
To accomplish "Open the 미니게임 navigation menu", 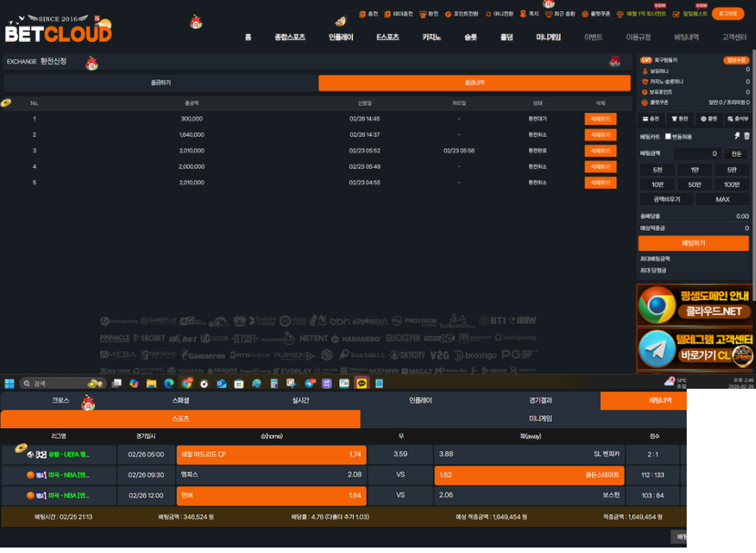I will [x=548, y=37].
